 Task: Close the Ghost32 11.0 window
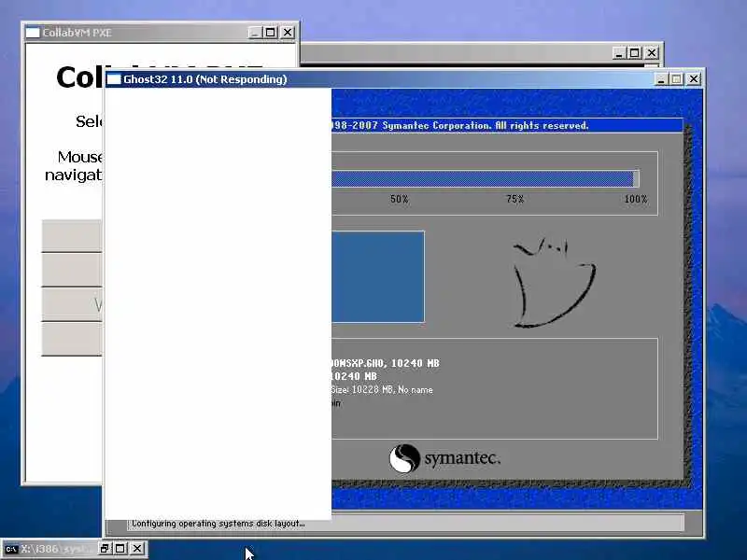[x=694, y=79]
